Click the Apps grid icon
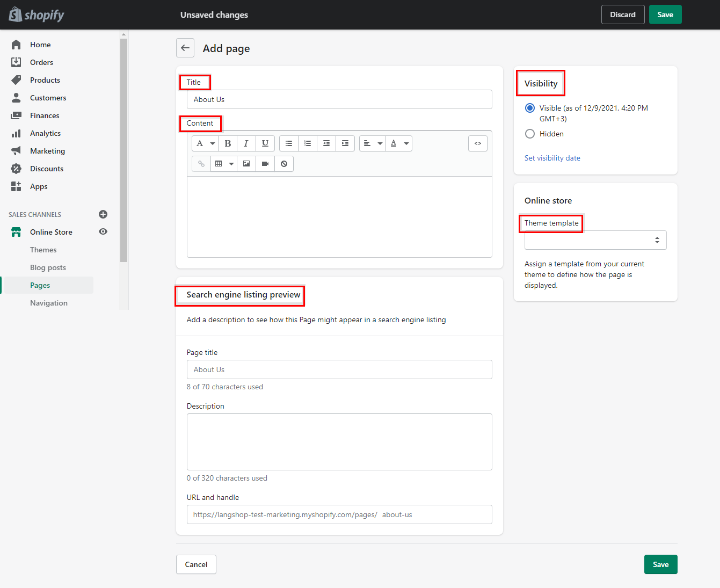This screenshot has width=720, height=588. coord(16,186)
